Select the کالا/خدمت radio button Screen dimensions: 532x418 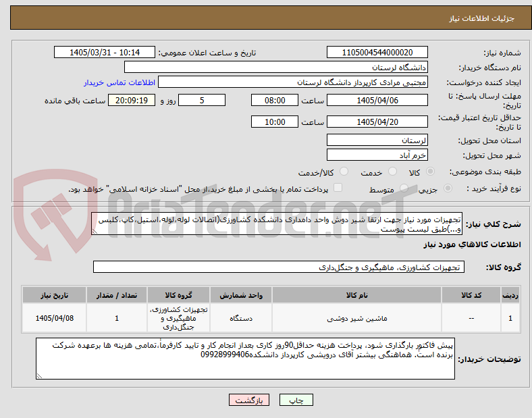[x=344, y=172]
